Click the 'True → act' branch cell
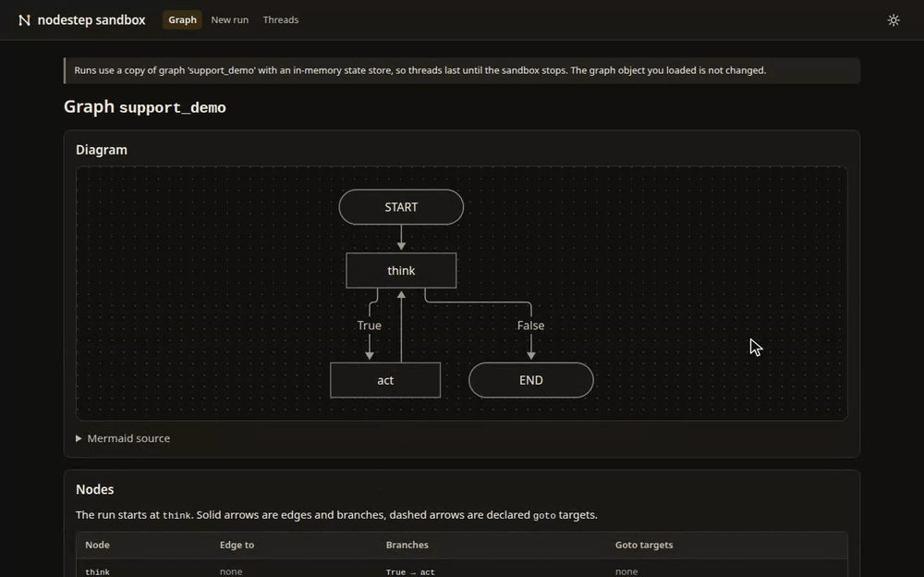This screenshot has width=924, height=577. coord(410,571)
